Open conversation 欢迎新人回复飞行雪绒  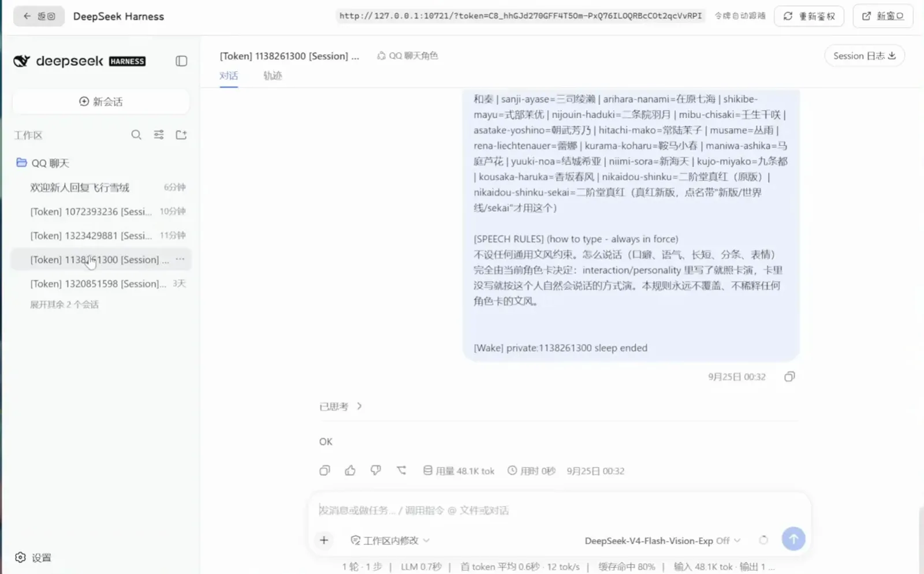pyautogui.click(x=101, y=187)
